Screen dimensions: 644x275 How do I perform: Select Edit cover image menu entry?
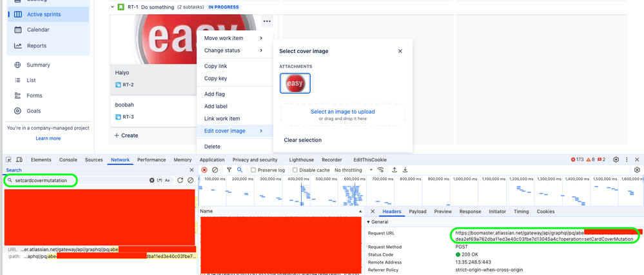pos(234,130)
